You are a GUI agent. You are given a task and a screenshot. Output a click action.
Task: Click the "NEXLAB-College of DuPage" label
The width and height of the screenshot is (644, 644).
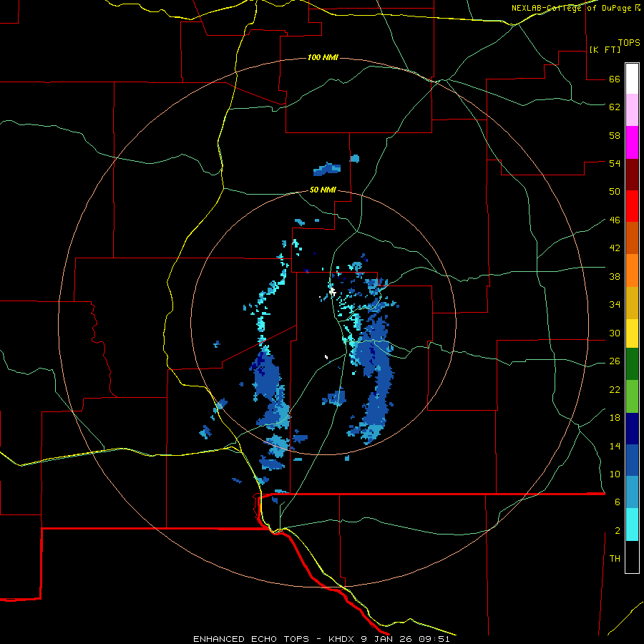point(571,8)
